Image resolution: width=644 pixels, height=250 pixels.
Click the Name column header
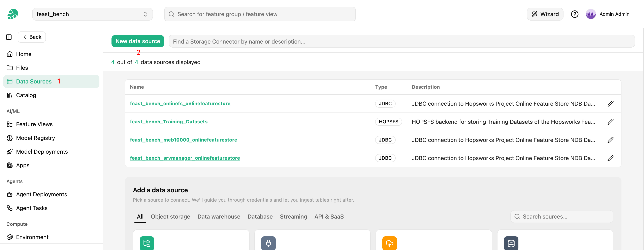pos(137,87)
